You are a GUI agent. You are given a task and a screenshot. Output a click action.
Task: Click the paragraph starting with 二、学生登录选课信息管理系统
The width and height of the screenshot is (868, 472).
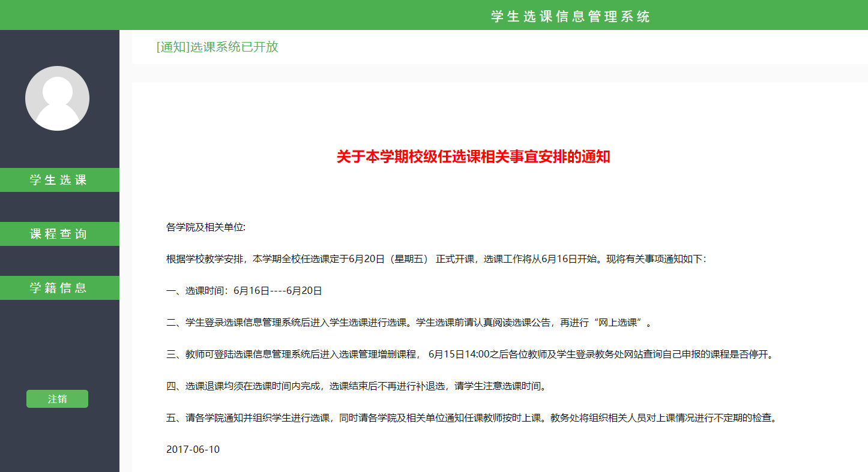(x=409, y=323)
